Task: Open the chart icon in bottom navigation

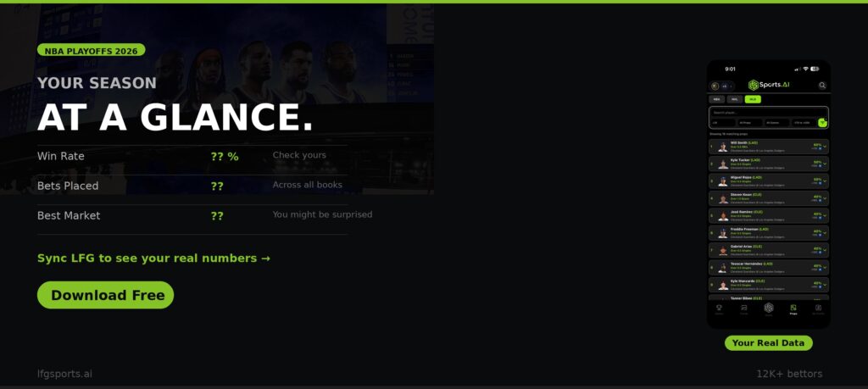Action: pos(743,308)
